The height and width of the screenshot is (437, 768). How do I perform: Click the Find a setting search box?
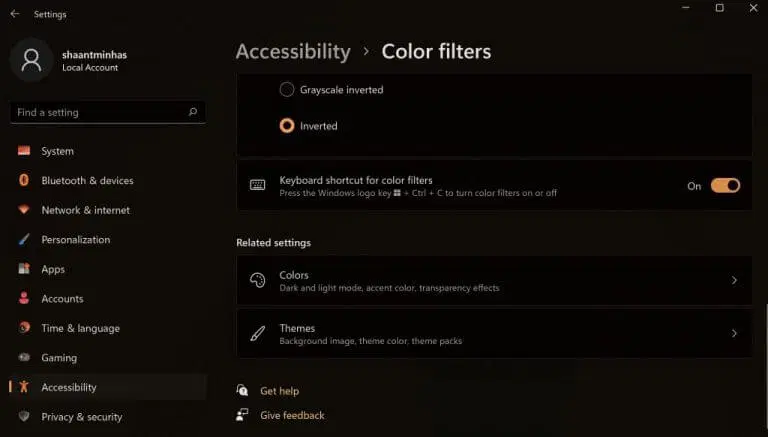click(x=98, y=112)
